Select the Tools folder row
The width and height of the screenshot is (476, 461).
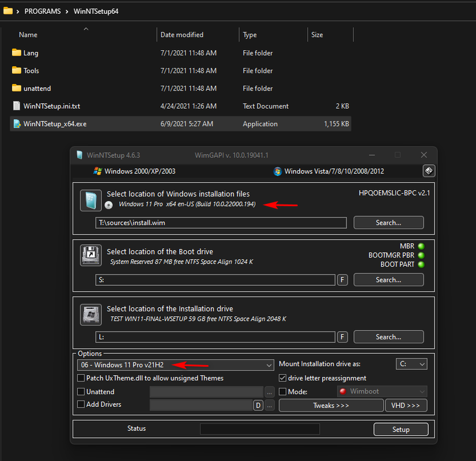click(x=180, y=70)
